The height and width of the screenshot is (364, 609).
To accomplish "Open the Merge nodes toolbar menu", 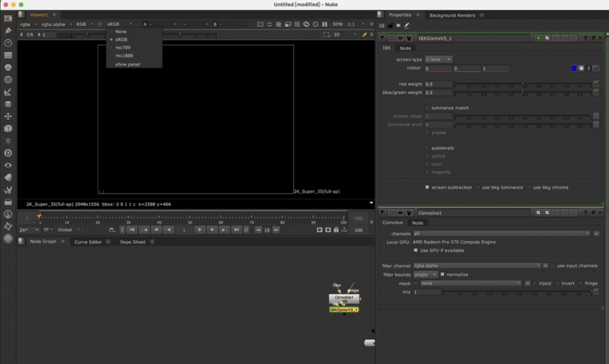I will coord(8,104).
